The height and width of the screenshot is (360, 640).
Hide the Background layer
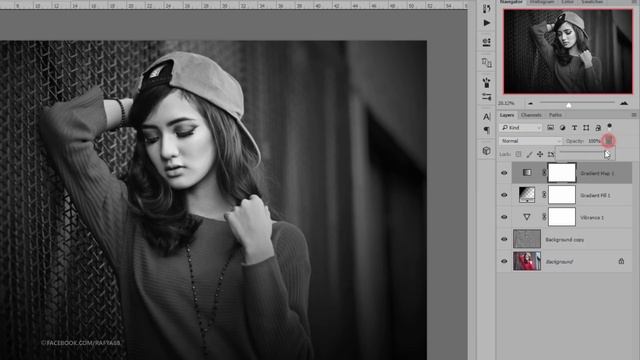tap(504, 261)
